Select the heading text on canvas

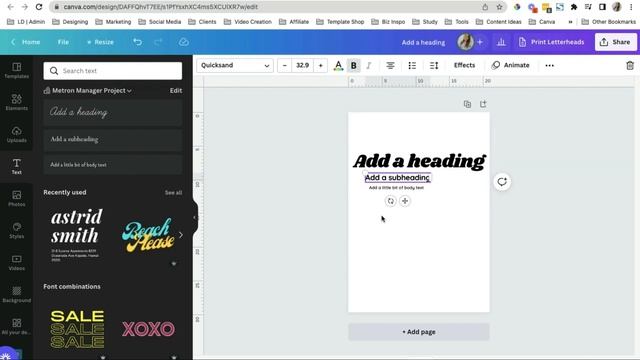coord(419,161)
